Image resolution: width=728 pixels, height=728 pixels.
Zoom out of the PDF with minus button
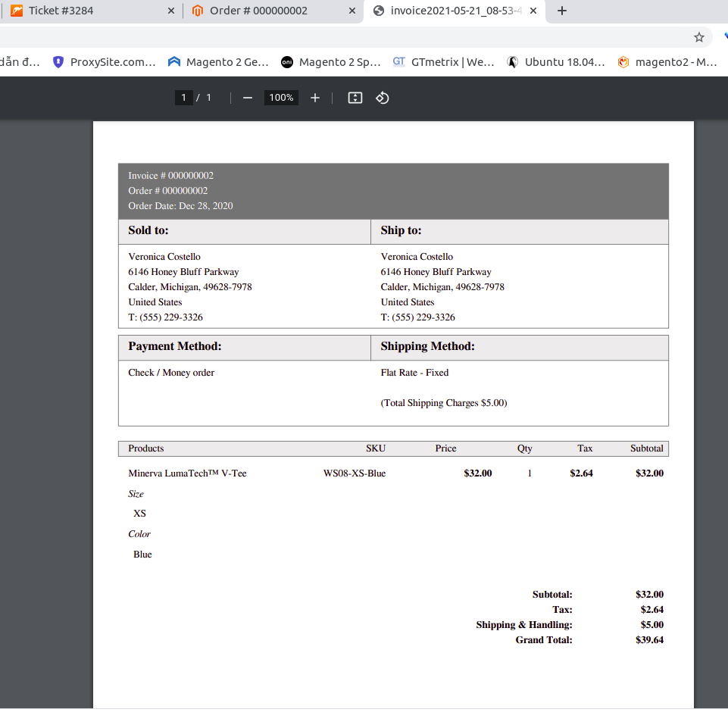tap(248, 98)
